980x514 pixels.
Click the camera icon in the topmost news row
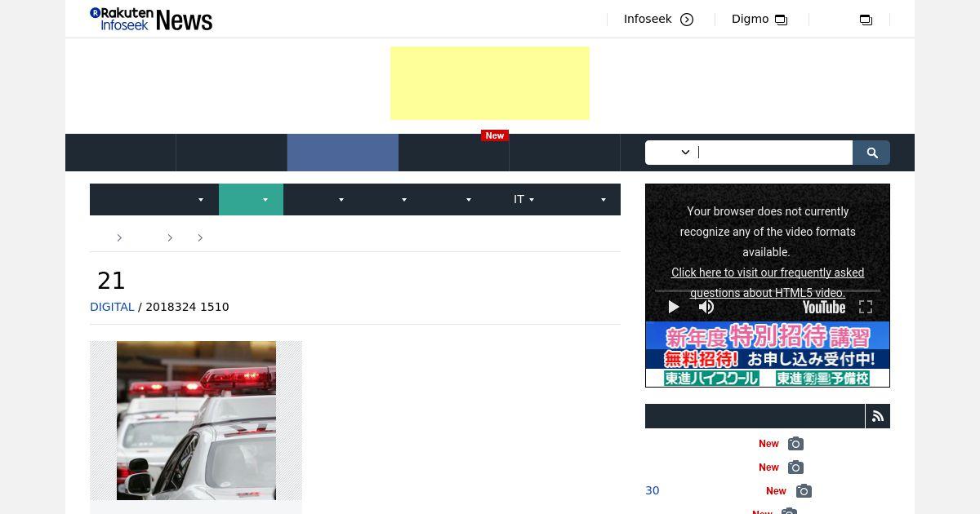(x=795, y=444)
